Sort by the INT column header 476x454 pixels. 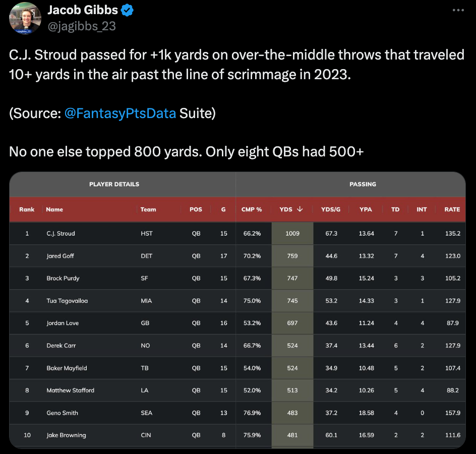(422, 209)
